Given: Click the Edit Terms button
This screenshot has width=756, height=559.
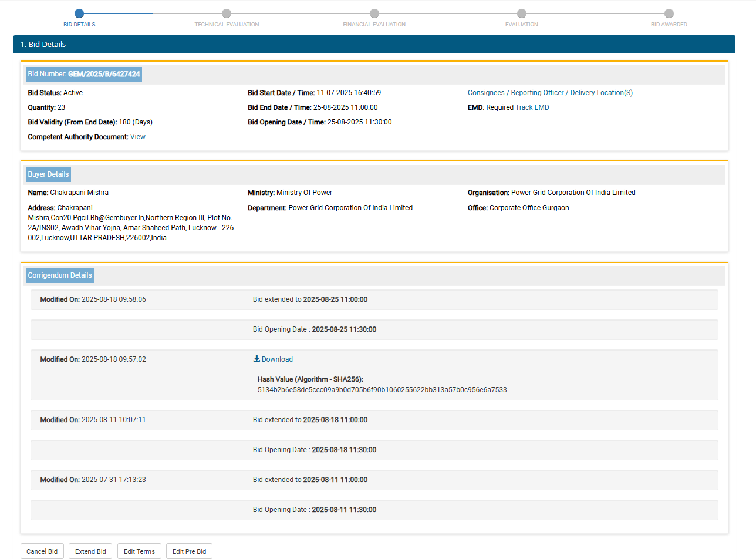Looking at the screenshot, I should click(139, 551).
